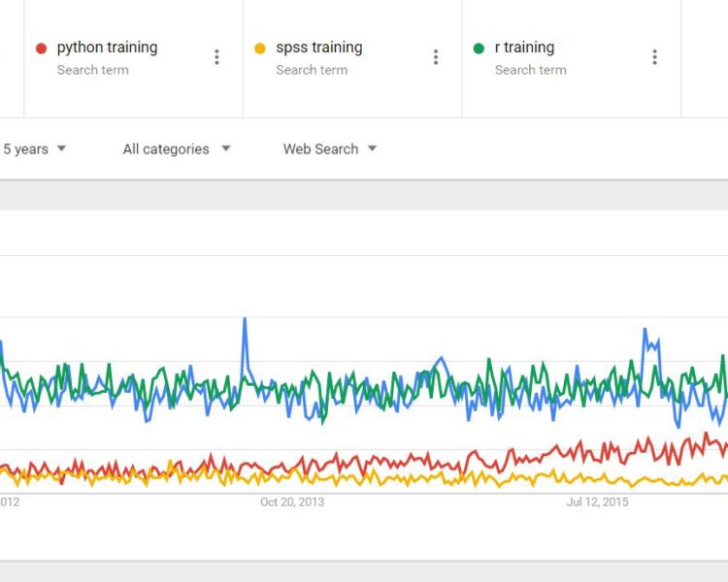Click red dot beside python training
The height and width of the screenshot is (582, 728).
click(x=41, y=48)
